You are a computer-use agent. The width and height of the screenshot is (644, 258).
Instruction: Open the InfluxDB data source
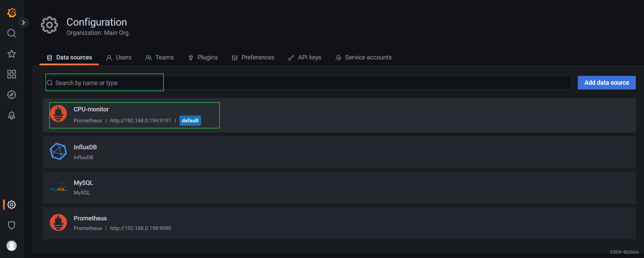coord(339,152)
